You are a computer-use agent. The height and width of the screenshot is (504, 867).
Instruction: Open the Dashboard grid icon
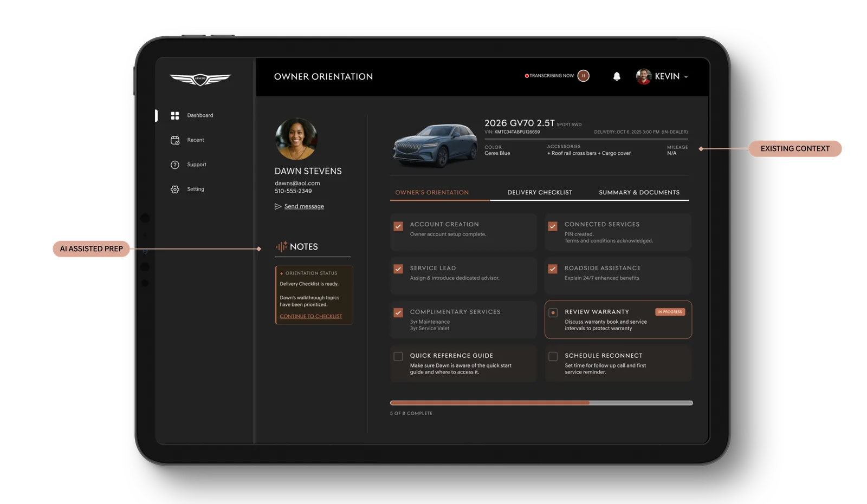click(x=174, y=115)
